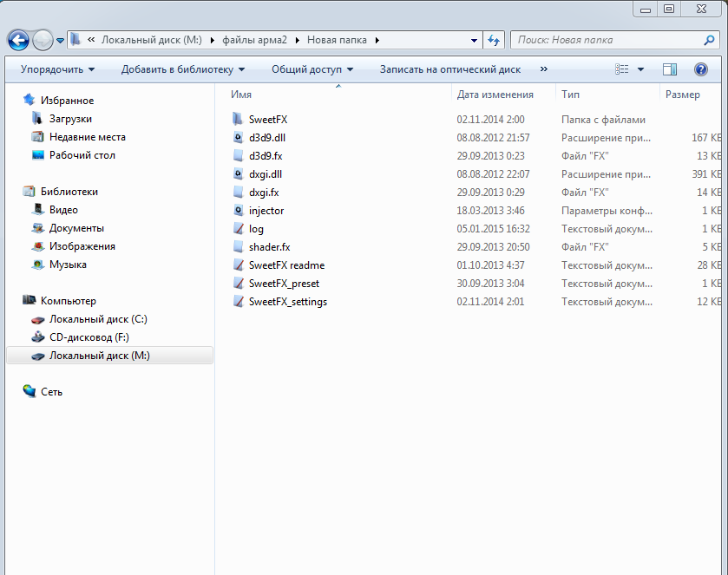Image resolution: width=728 pixels, height=575 pixels.
Task: Select Библиотеки in navigation pane
Action: [x=69, y=192]
